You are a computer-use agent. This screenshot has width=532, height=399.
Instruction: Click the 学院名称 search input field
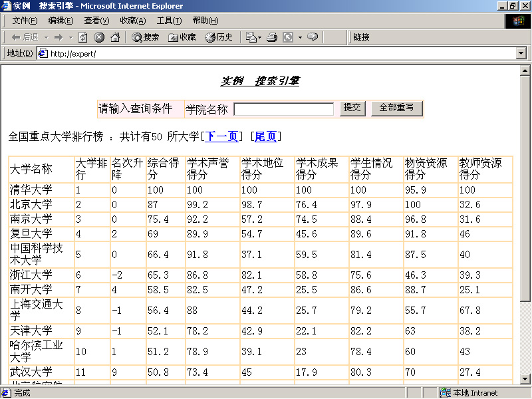click(x=284, y=109)
